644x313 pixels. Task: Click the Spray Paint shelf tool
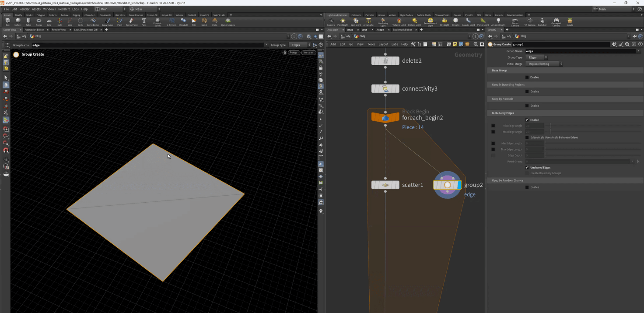(132, 21)
